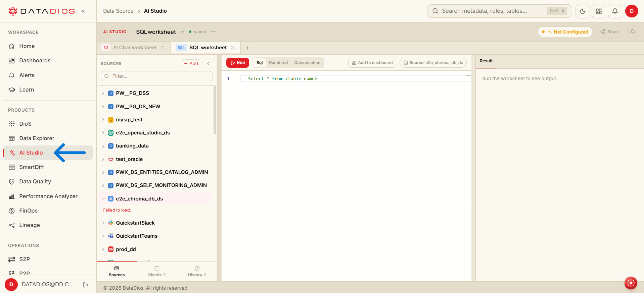The image size is (644, 293).
Task: Expand the QuickstartSlack source
Action: [x=103, y=223]
